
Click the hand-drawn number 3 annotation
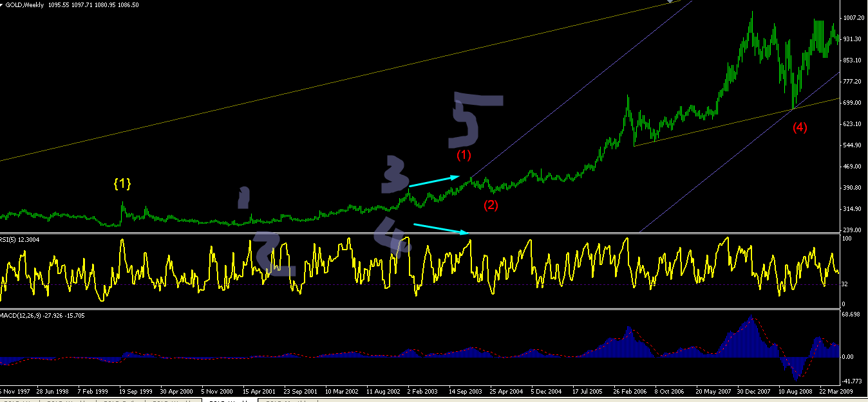click(x=394, y=174)
